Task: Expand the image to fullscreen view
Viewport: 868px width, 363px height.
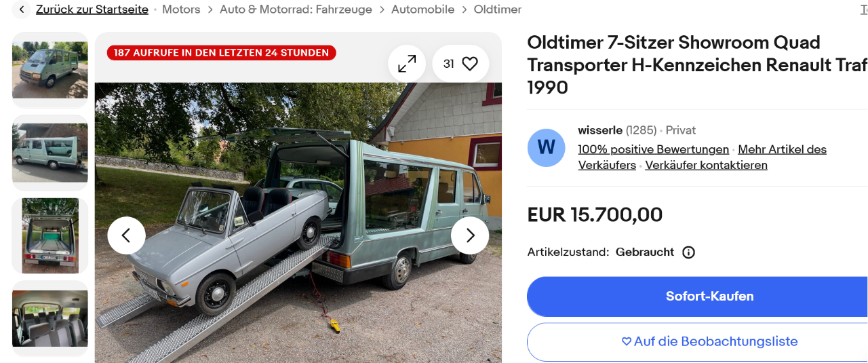Action: [x=407, y=64]
